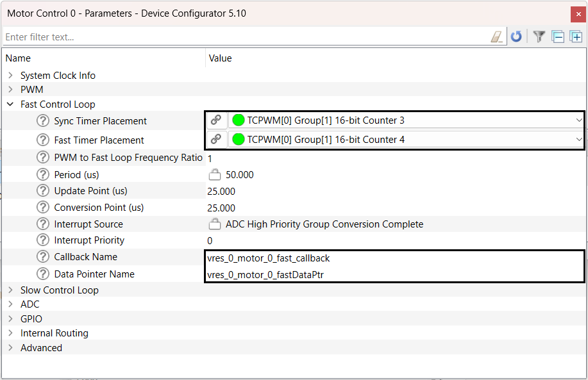Open help for Callback Name parameter
Screen dimensions: 588x380
(x=43, y=257)
